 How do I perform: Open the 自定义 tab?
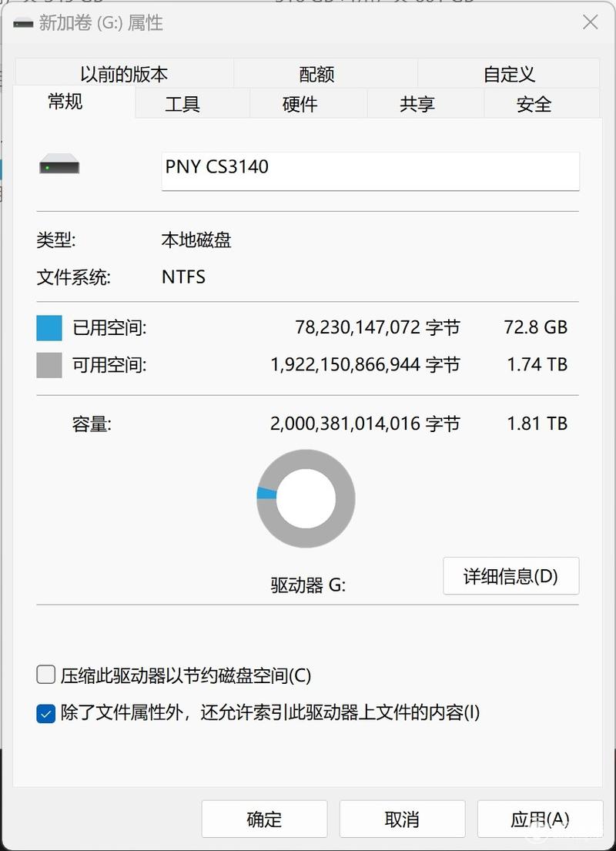point(509,74)
